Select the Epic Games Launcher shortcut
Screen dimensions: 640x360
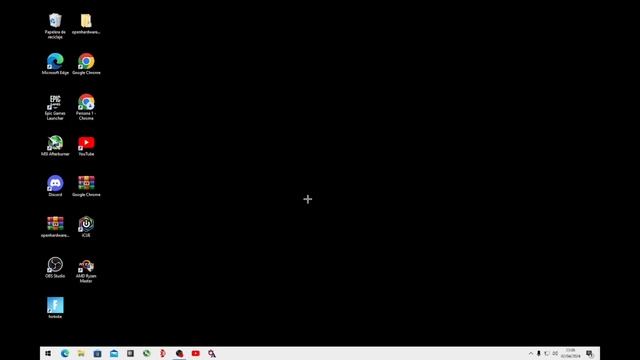[x=55, y=107]
